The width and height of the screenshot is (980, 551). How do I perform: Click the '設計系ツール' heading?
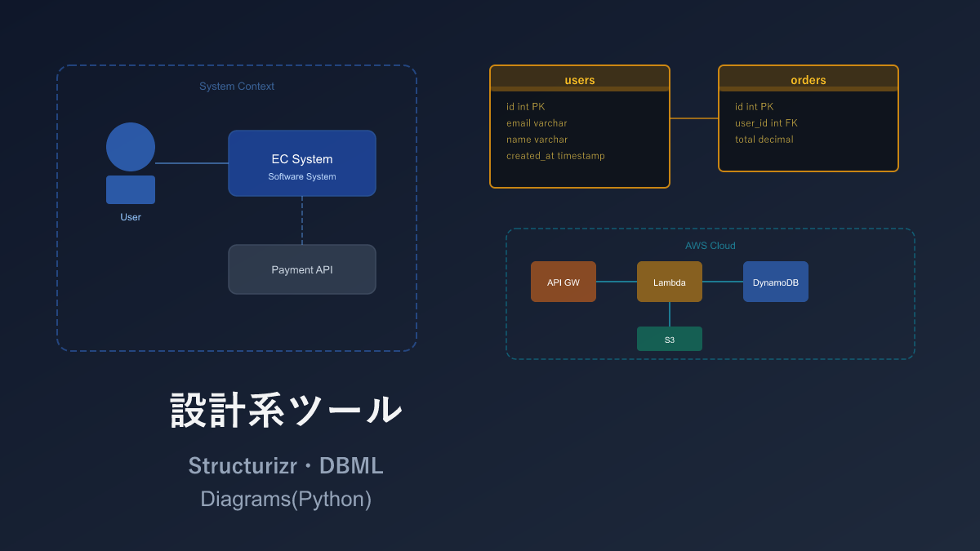pos(287,410)
